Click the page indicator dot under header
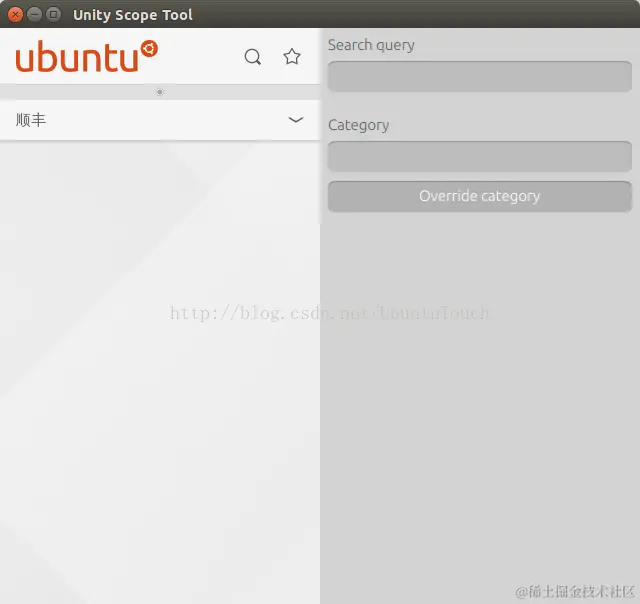Viewport: 640px width, 604px height. tap(160, 92)
